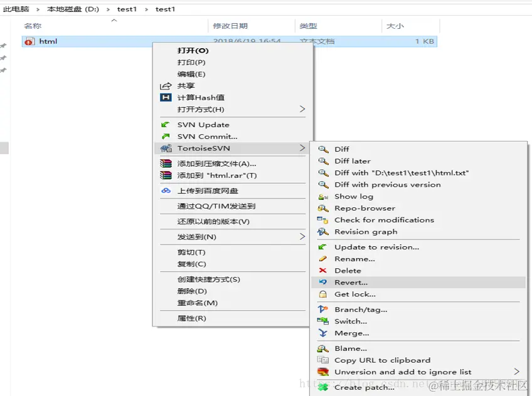The width and height of the screenshot is (532, 396).
Task: Expand the 打开方式(H) submenu arrow
Action: [x=302, y=109]
